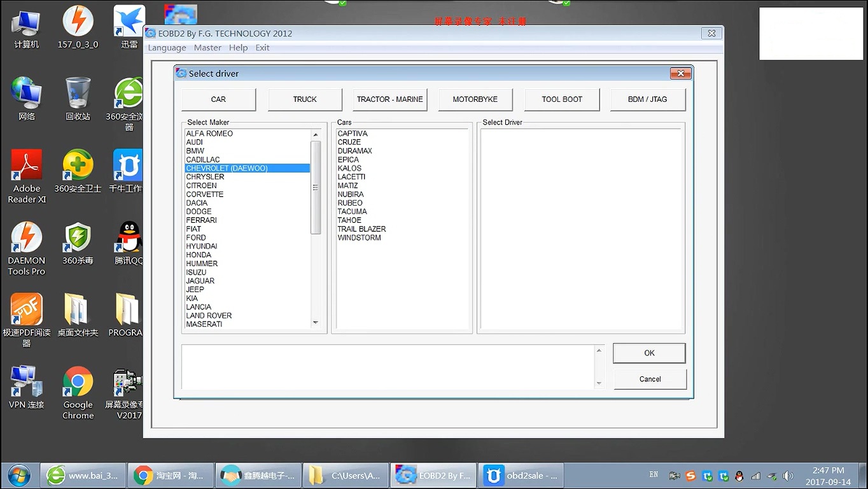Select FERRARI in maker list
This screenshot has width=868, height=489.
(247, 220)
